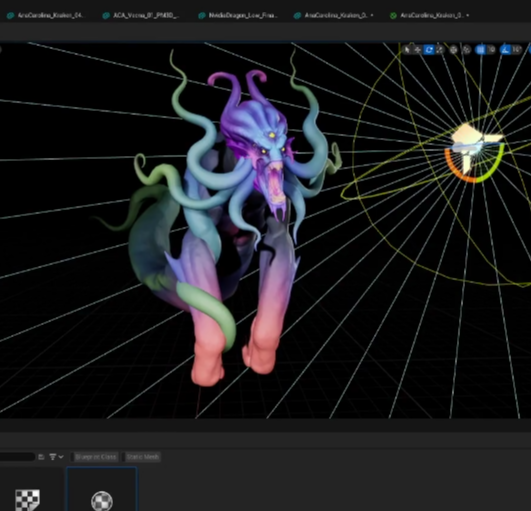The height and width of the screenshot is (511, 531).
Task: Open rotation snap angle value dropdown
Action: [516, 50]
